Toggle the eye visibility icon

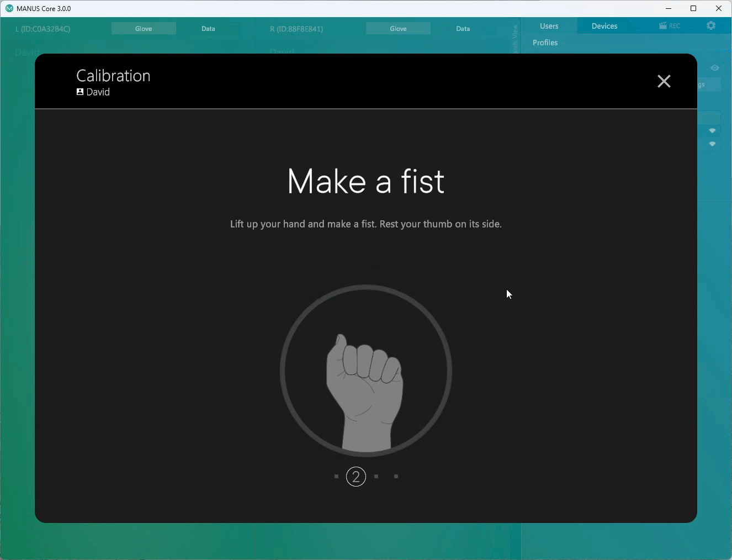click(715, 68)
